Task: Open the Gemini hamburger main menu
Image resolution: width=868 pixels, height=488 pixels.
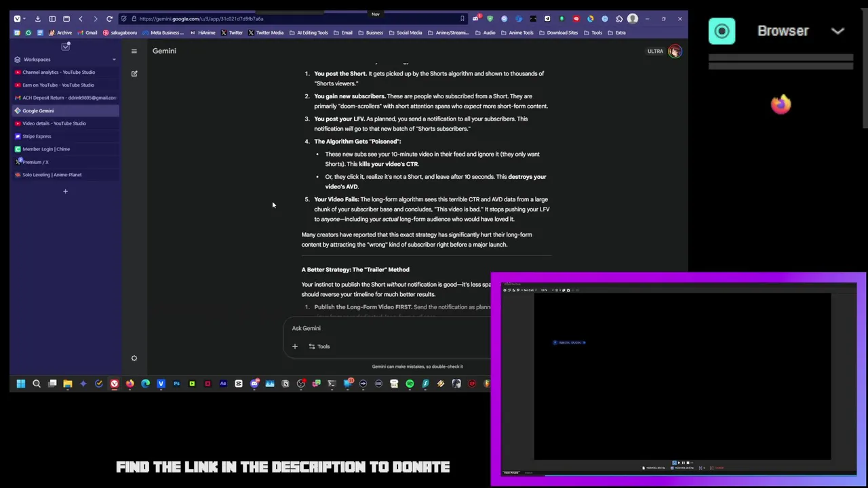Action: [x=134, y=52]
